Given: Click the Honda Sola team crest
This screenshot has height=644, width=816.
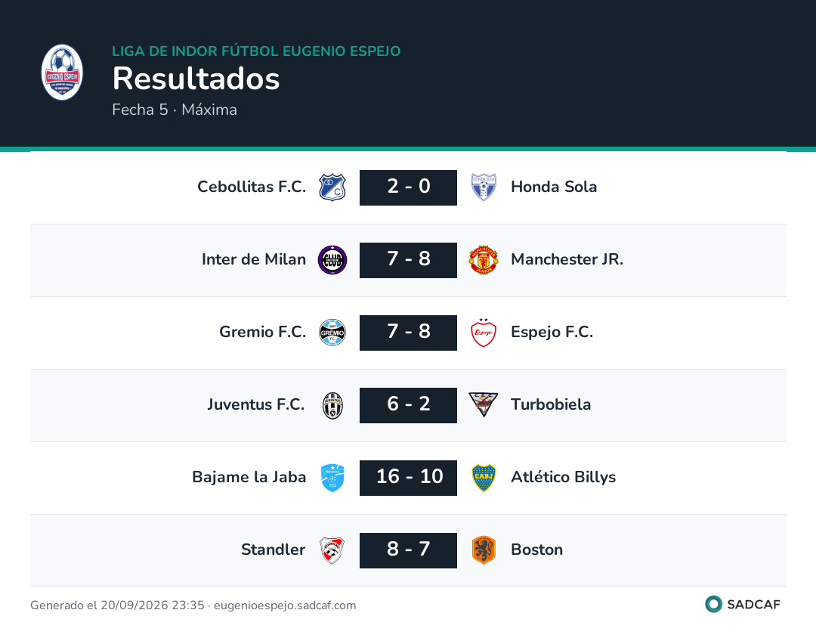Looking at the screenshot, I should 484,187.
